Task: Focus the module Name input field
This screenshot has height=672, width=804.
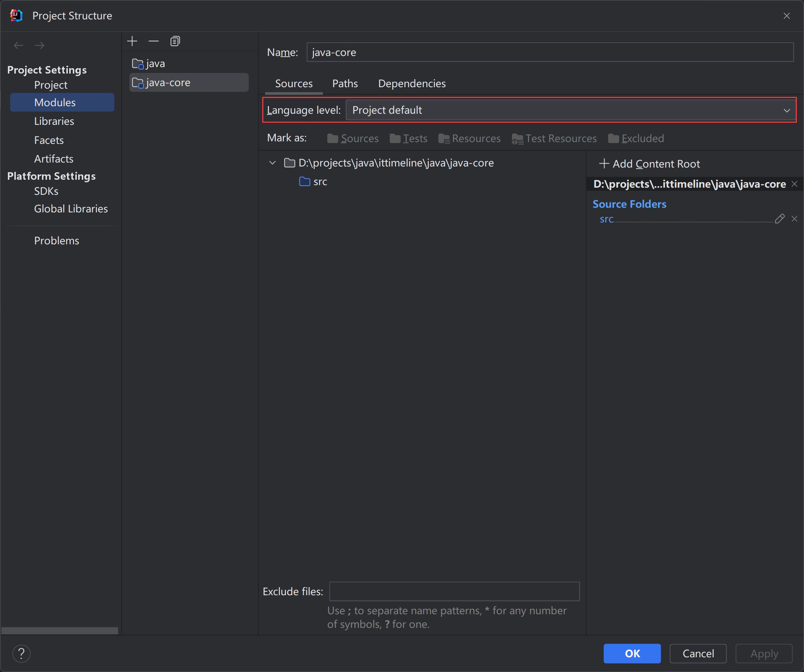Action: 550,52
